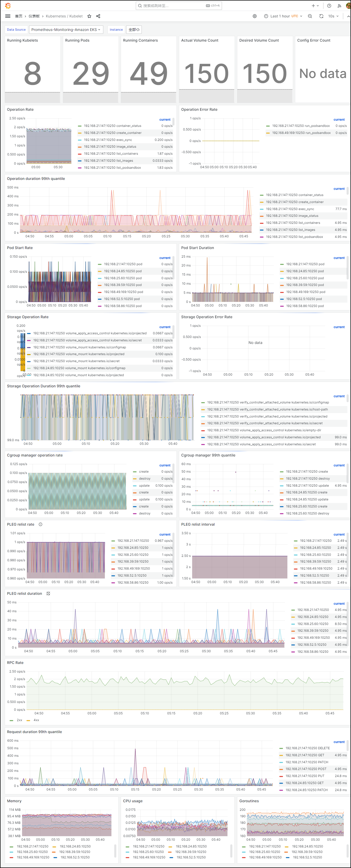Screen dimensions: 351x868
Task: Zoom out the time range
Action: point(310,16)
